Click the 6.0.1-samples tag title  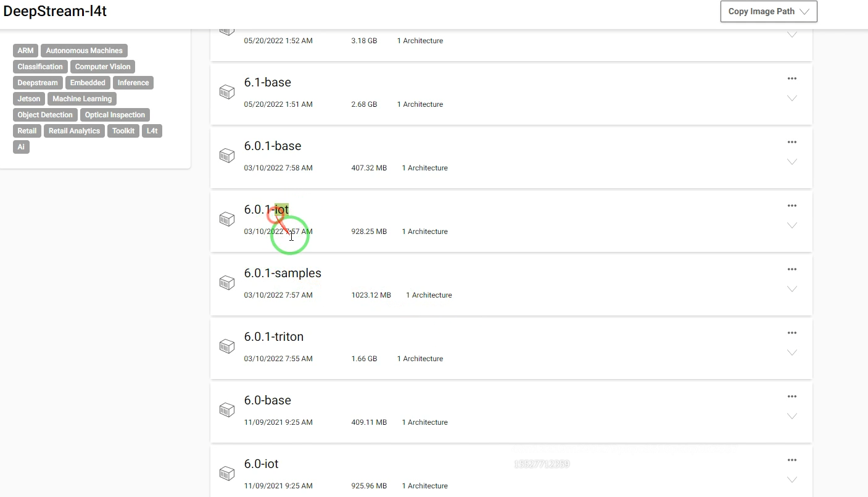pyautogui.click(x=283, y=273)
